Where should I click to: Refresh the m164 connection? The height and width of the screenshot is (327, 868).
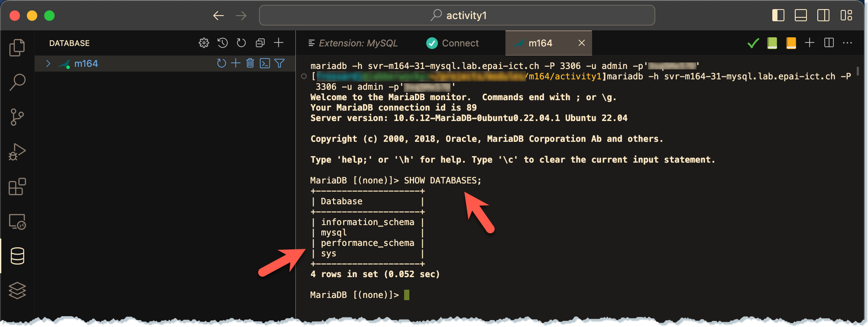pyautogui.click(x=221, y=63)
